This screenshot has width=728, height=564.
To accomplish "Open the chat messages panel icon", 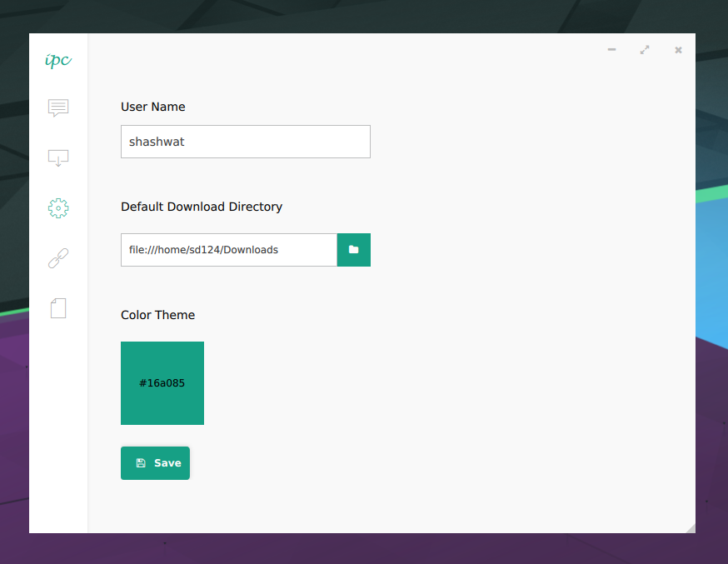I will click(58, 107).
